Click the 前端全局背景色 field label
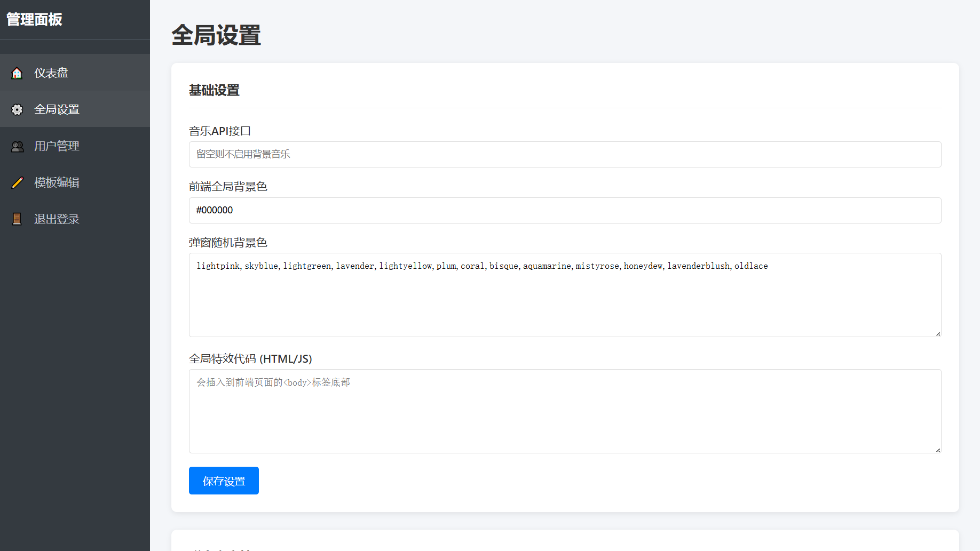980x551 pixels. tap(228, 187)
